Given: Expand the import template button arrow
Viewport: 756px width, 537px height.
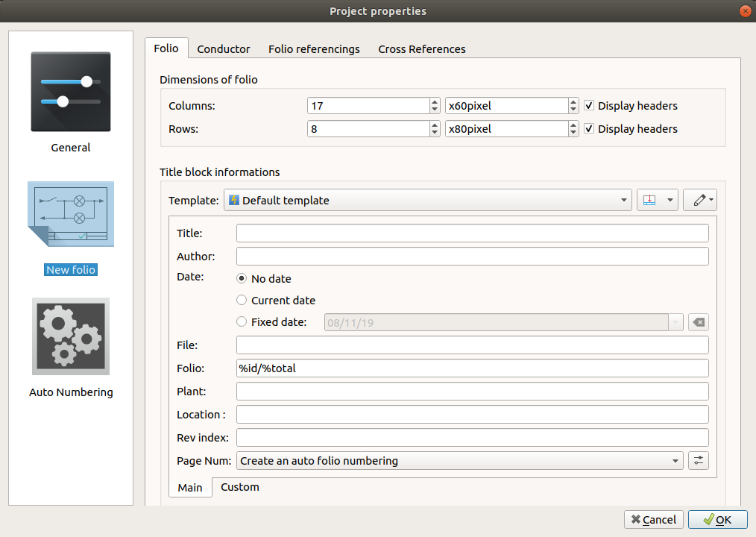Looking at the screenshot, I should pos(670,200).
